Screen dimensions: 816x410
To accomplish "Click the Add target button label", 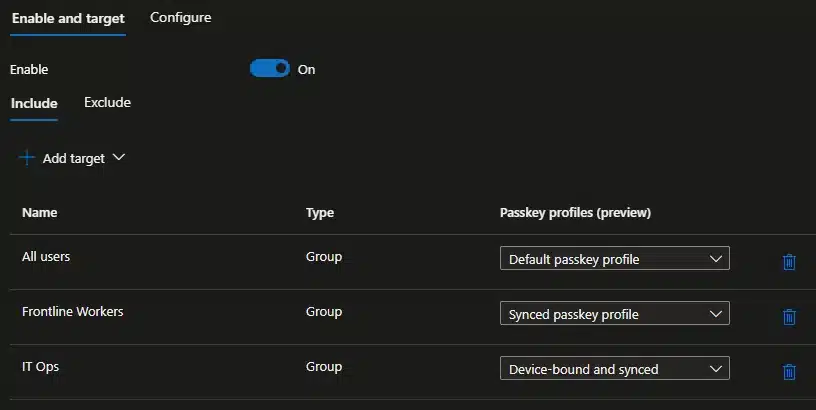I will click(x=73, y=158).
